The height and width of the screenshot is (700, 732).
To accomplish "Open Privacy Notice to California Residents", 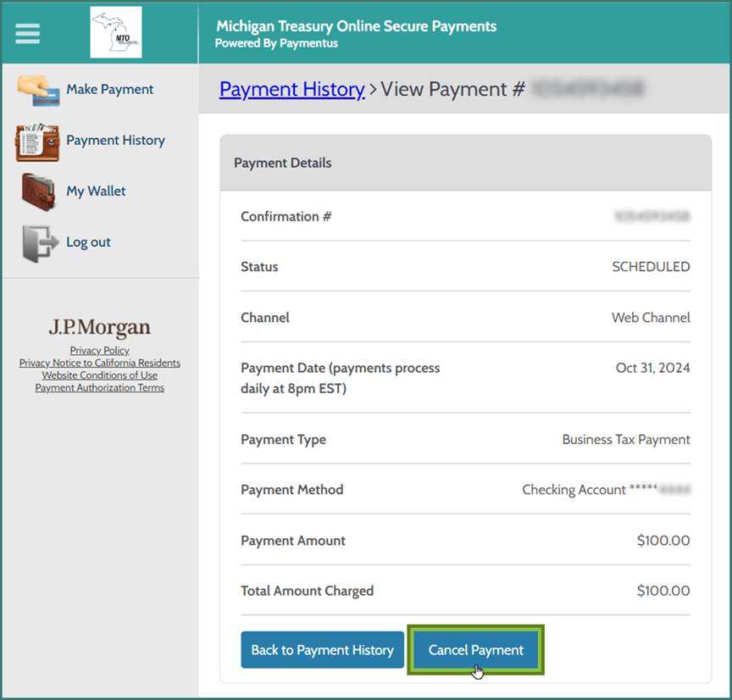I will [99, 363].
